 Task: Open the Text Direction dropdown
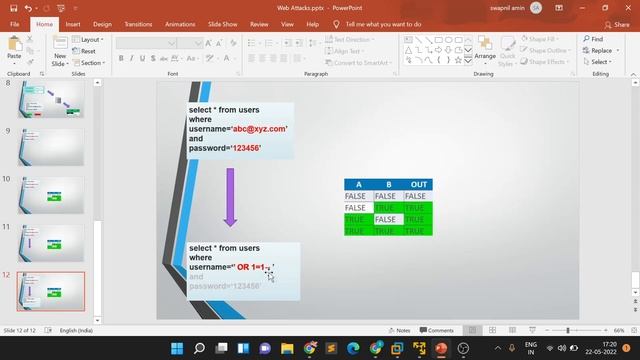click(x=349, y=40)
